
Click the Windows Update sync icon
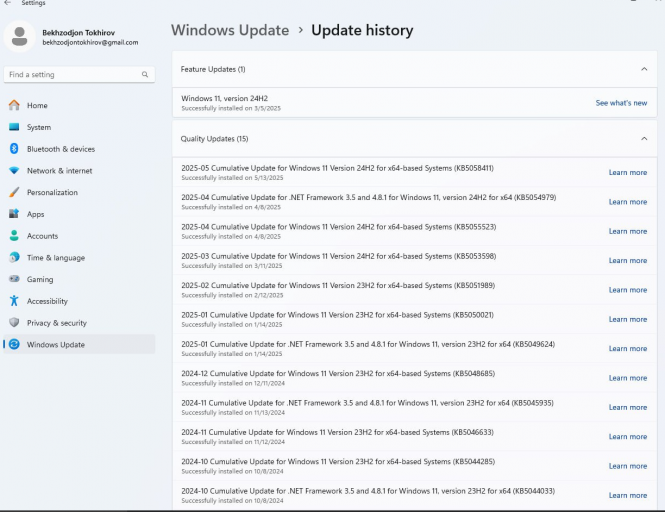tap(14, 344)
